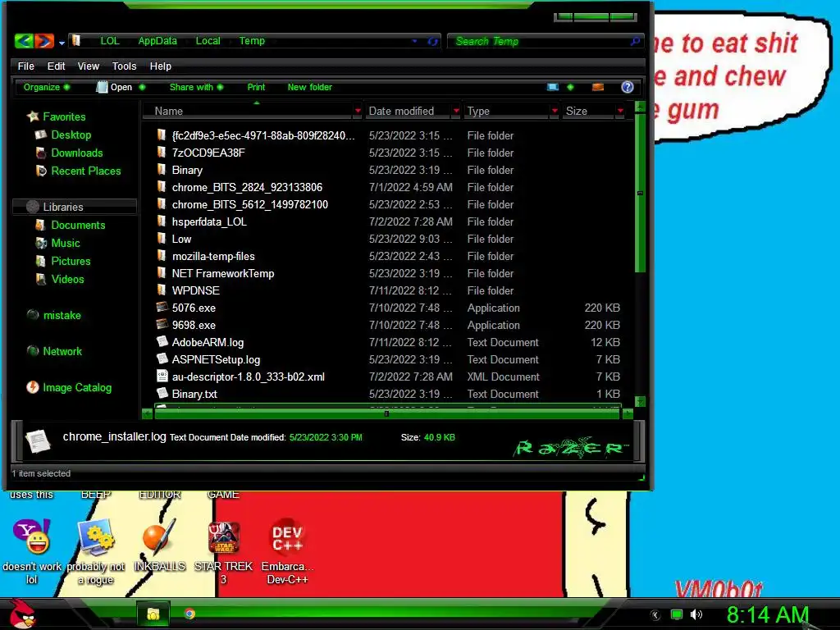Click the volume speaker tray icon
Screen dimensions: 840x630
click(696, 614)
